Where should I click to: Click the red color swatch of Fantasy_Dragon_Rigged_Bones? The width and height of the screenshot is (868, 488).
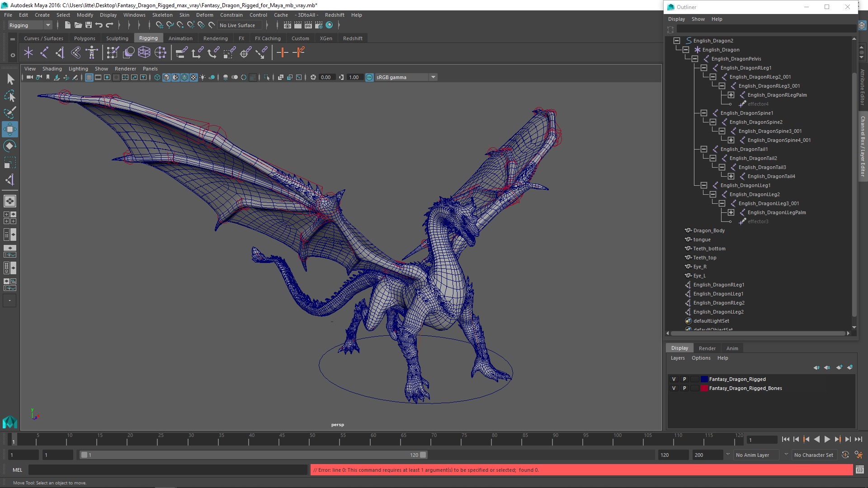(x=704, y=388)
